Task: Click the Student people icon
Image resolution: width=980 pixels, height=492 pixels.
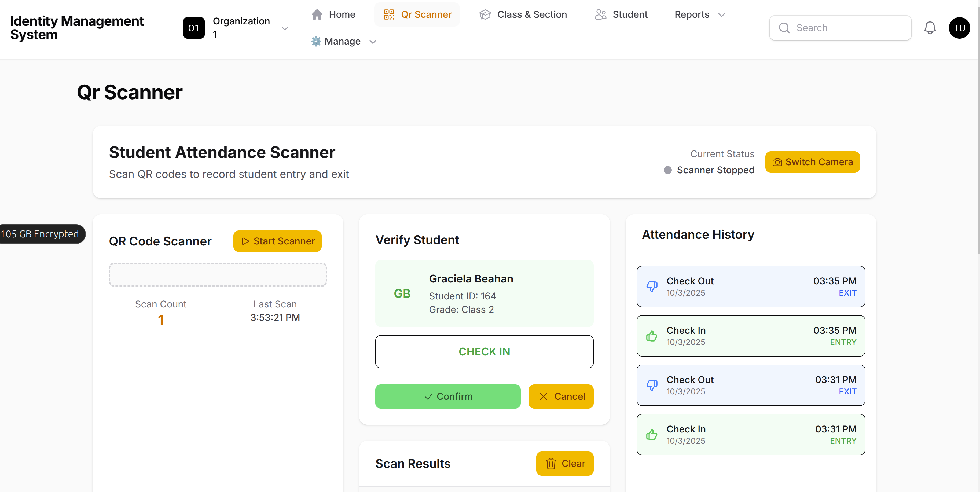Action: click(600, 14)
